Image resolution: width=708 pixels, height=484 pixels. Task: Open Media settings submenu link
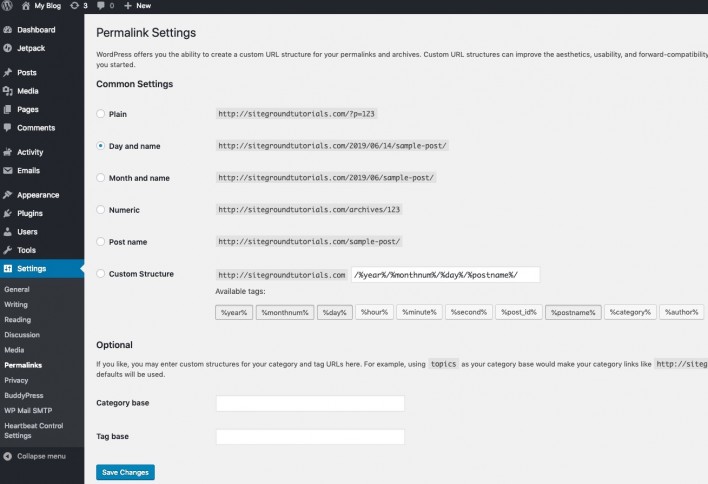coord(14,350)
